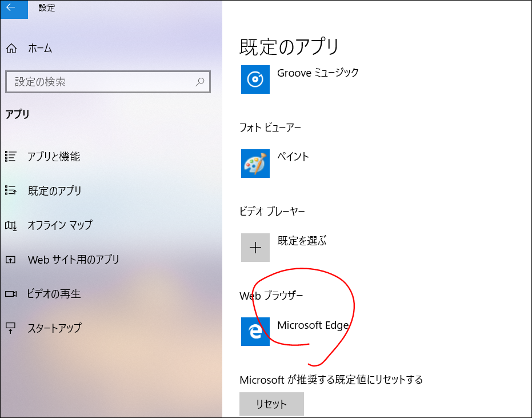Select the Web ブラウザー label
This screenshot has height=418, width=532.
tap(271, 296)
